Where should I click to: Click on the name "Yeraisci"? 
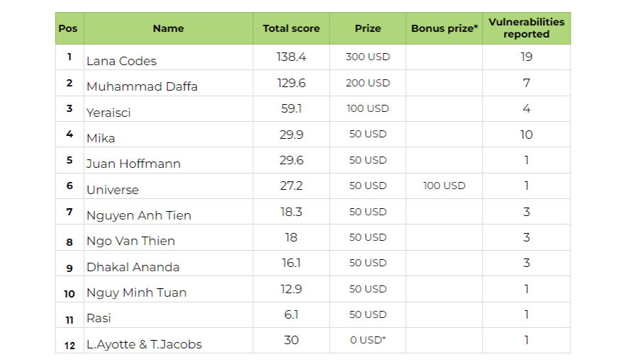point(108,113)
